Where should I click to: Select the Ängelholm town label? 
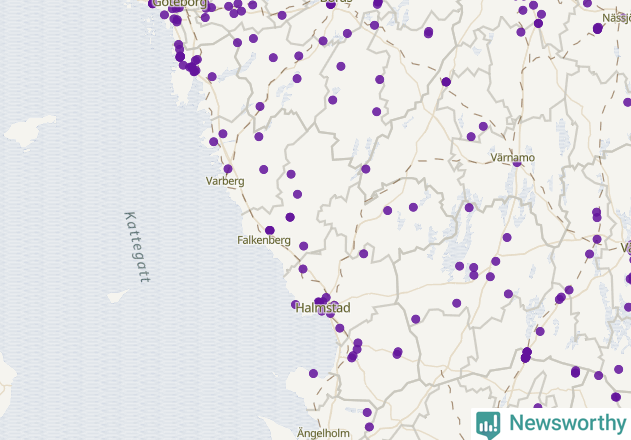pos(323,433)
